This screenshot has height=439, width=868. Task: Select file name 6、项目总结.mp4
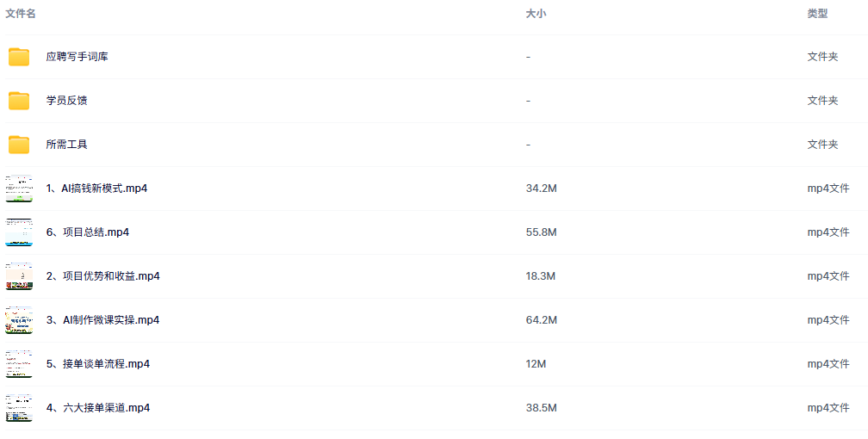(88, 232)
